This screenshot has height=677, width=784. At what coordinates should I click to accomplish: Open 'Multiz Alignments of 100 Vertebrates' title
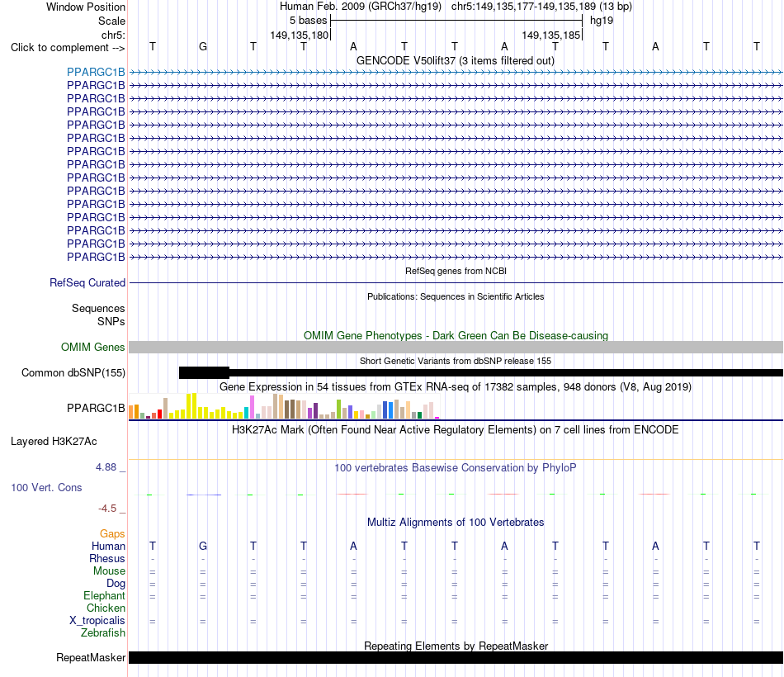[456, 523]
